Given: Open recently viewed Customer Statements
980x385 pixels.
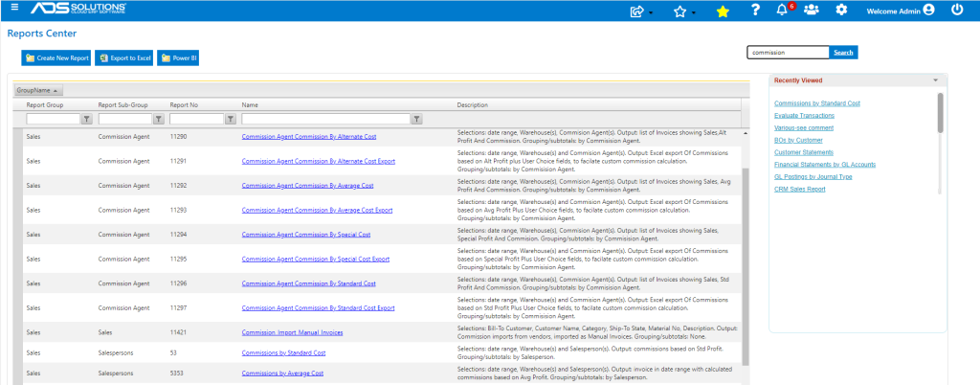Looking at the screenshot, I should click(x=803, y=152).
